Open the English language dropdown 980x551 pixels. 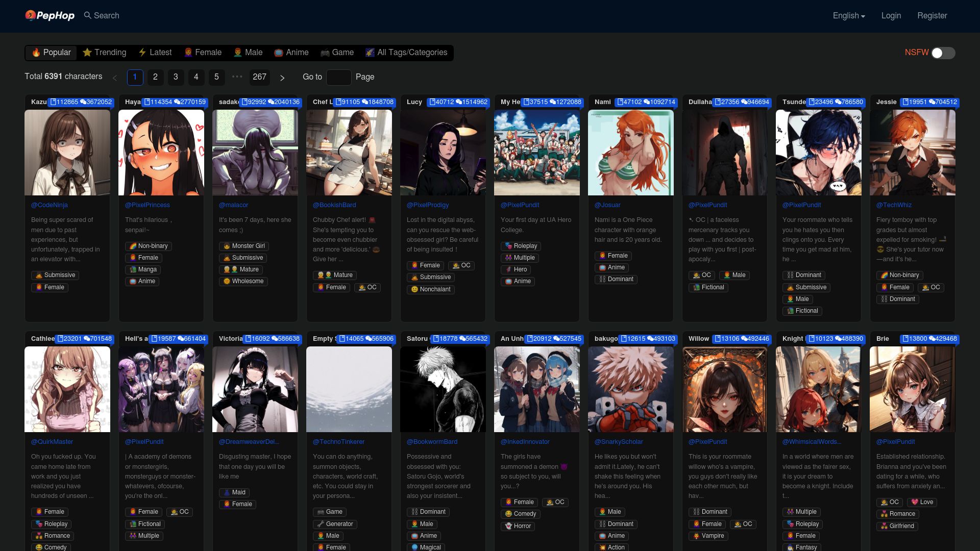[849, 16]
